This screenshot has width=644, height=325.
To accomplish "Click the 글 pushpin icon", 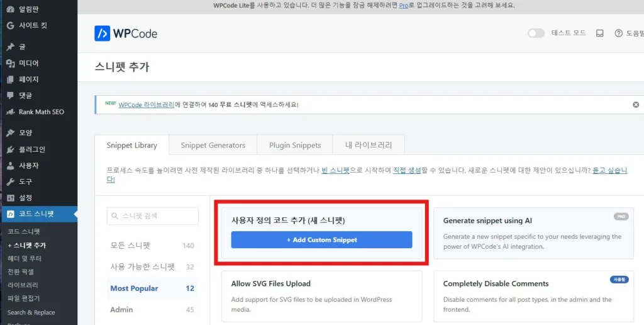I will 11,47.
